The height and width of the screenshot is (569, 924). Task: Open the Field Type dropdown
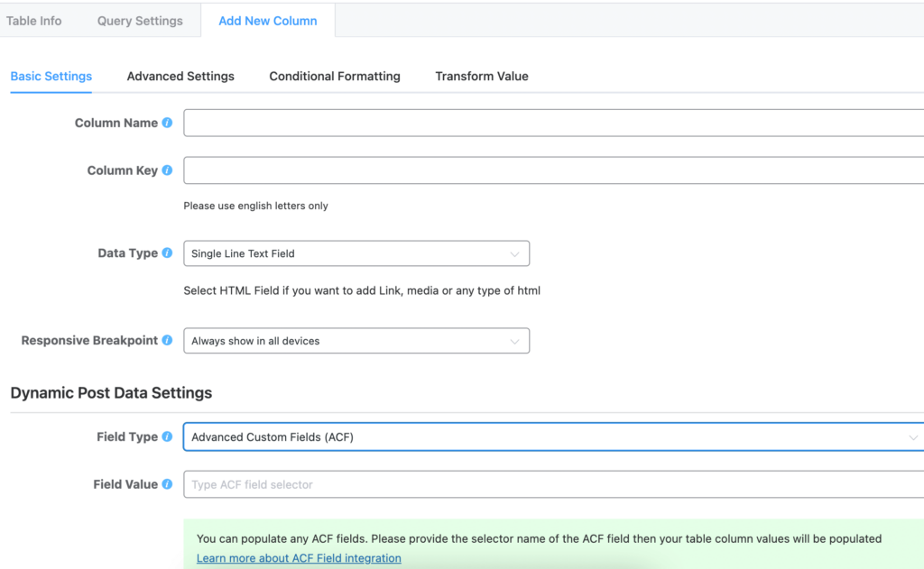(553, 437)
